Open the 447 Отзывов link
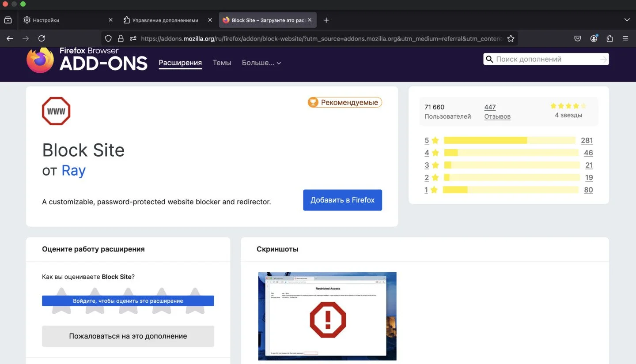The height and width of the screenshot is (364, 636). tap(497, 112)
